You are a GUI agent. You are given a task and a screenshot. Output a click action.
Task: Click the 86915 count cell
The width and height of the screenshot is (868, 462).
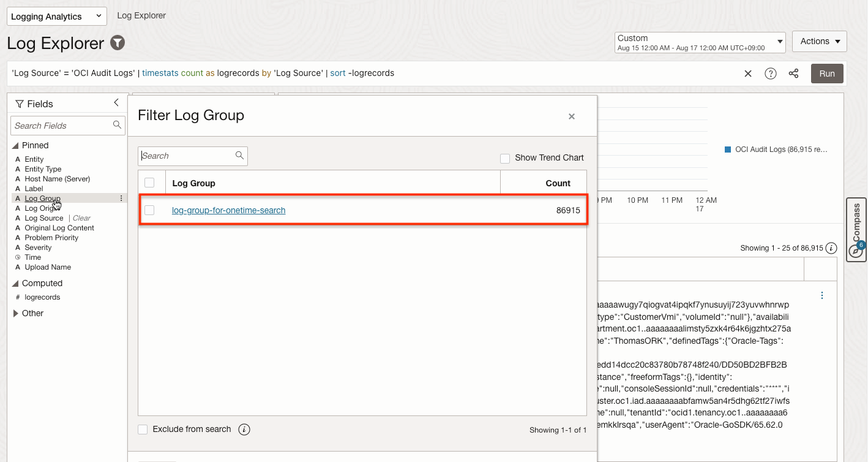pos(568,210)
